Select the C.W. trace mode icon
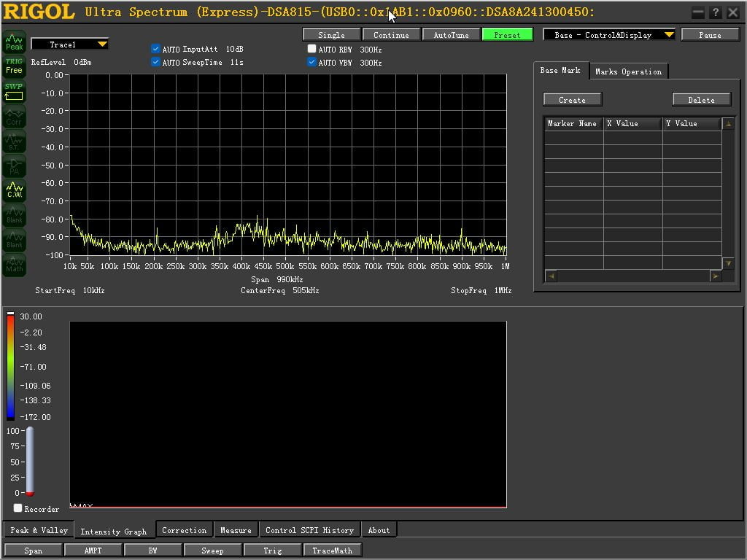The image size is (747, 560). 15,190
